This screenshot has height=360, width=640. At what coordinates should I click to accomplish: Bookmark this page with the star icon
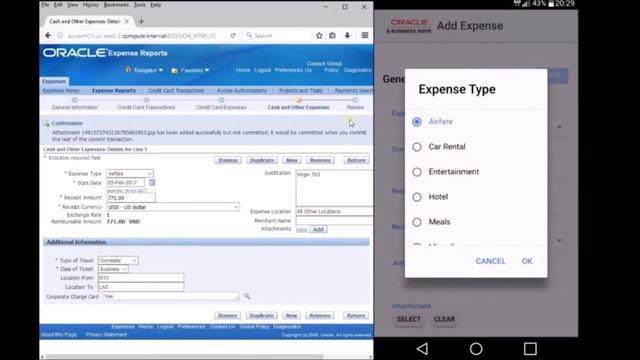(319, 36)
